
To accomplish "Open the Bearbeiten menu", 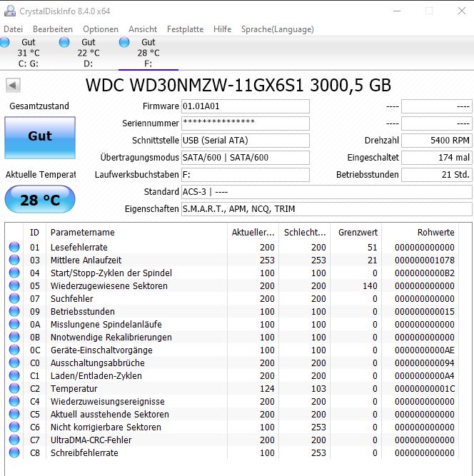I will coord(53,29).
